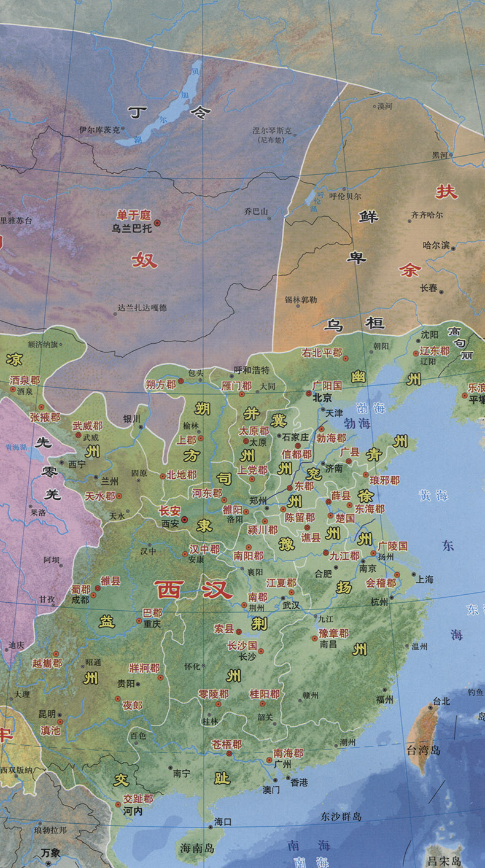
Task: Click the 台湾岛 island label
Action: 424,749
